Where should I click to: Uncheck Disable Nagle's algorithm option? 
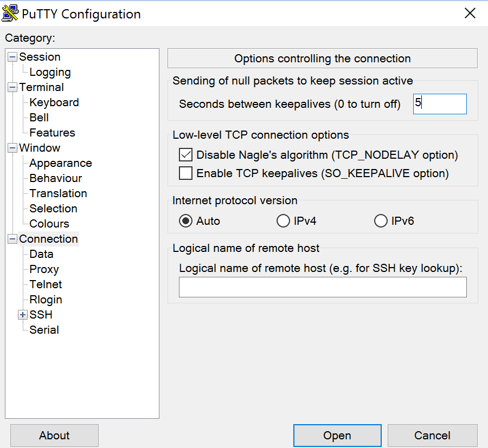click(185, 154)
